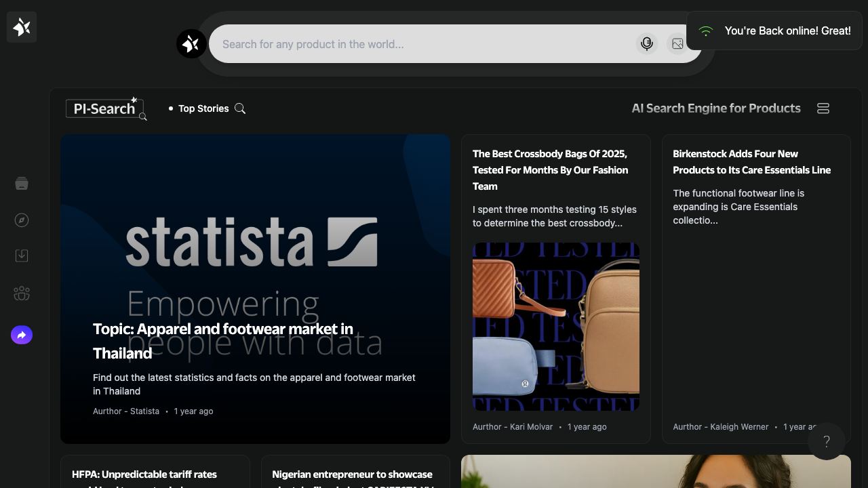The height and width of the screenshot is (488, 868).
Task: Open the Best Crossbody Bags Of 2025 headline
Action: (550, 170)
